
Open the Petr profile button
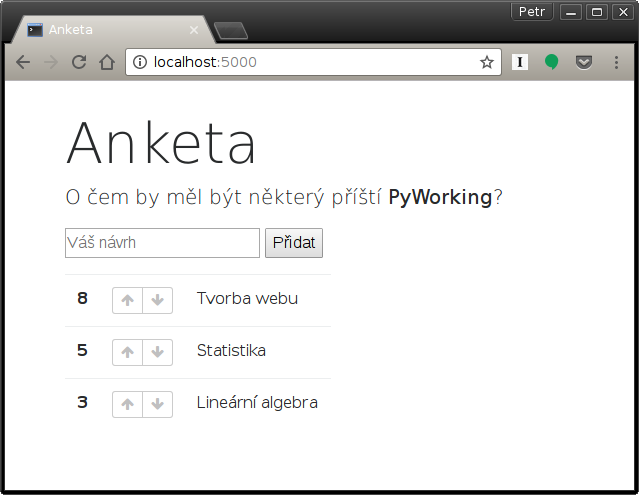[532, 12]
